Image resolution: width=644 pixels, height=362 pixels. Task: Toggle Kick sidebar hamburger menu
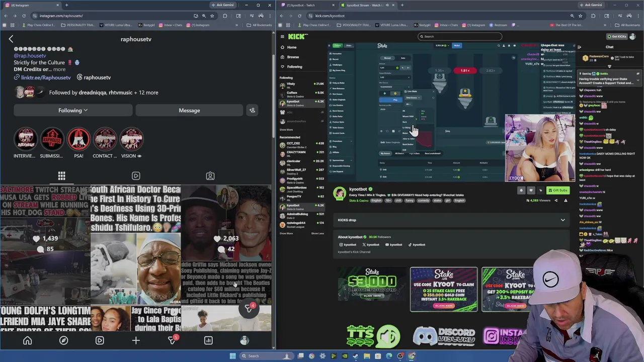(282, 36)
